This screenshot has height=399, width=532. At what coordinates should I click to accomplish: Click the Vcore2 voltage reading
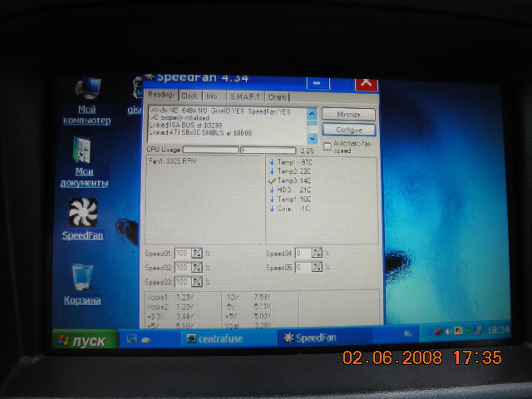(170, 307)
